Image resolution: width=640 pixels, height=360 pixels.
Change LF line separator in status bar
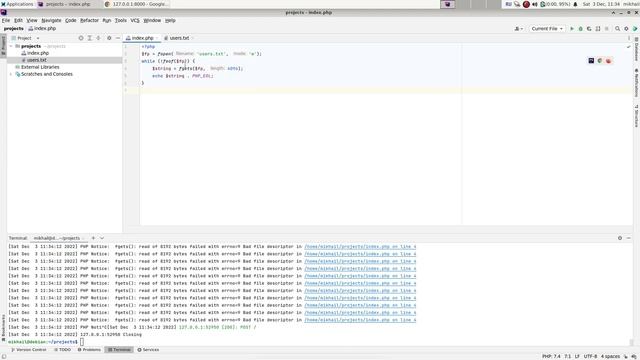577,356
